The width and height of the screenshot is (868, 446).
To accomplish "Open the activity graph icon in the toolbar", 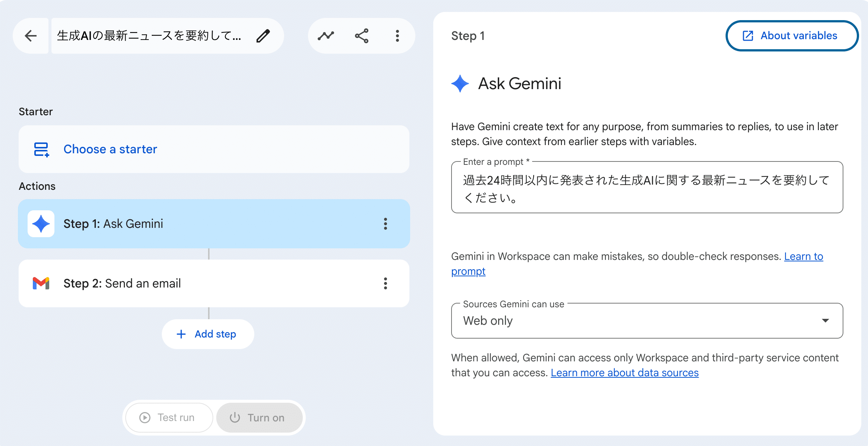I will pyautogui.click(x=325, y=36).
